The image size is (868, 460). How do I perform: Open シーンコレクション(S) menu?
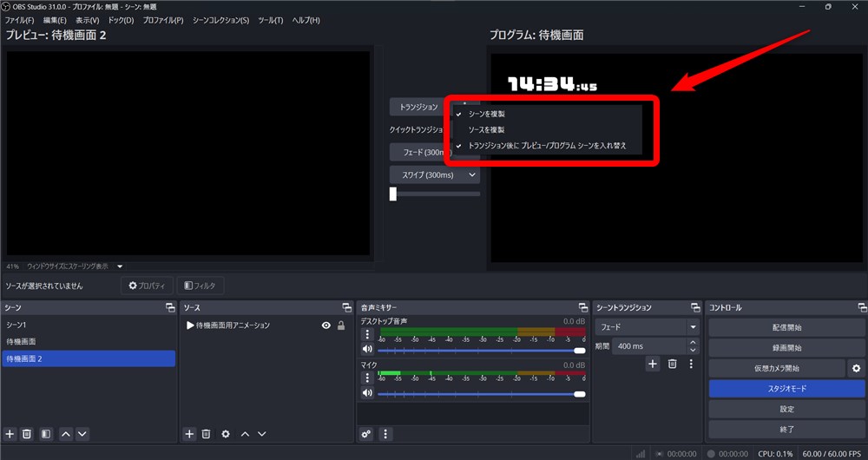(220, 21)
